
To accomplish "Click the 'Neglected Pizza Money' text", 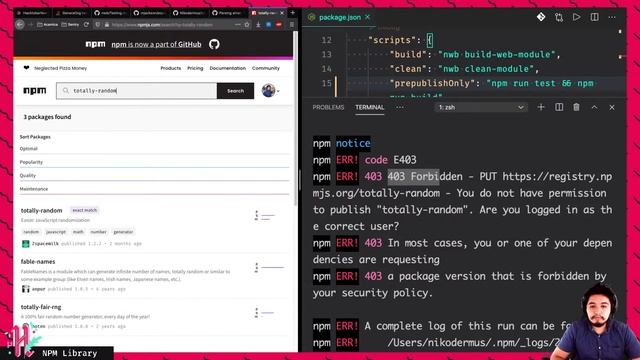I will (x=60, y=68).
